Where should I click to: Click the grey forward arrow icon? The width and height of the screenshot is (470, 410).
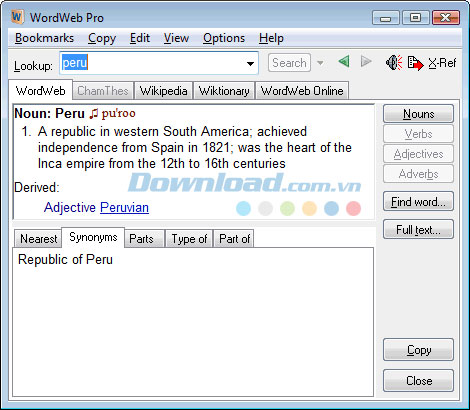366,62
